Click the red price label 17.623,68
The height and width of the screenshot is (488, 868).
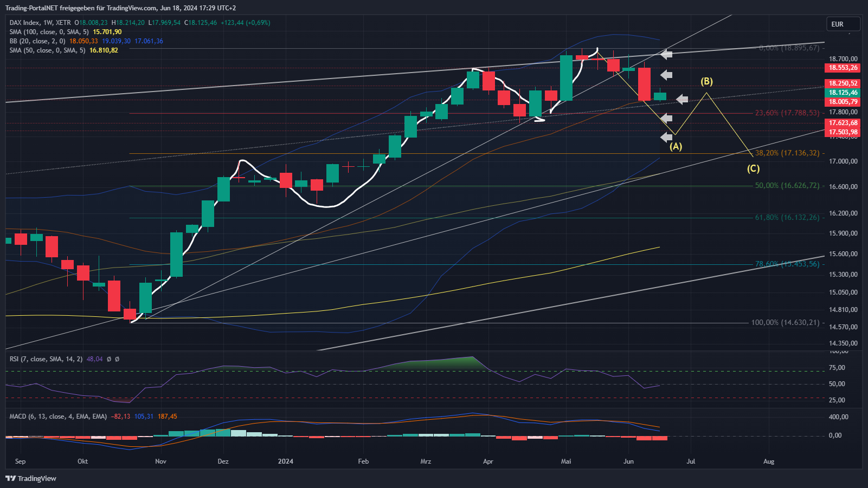(x=843, y=123)
